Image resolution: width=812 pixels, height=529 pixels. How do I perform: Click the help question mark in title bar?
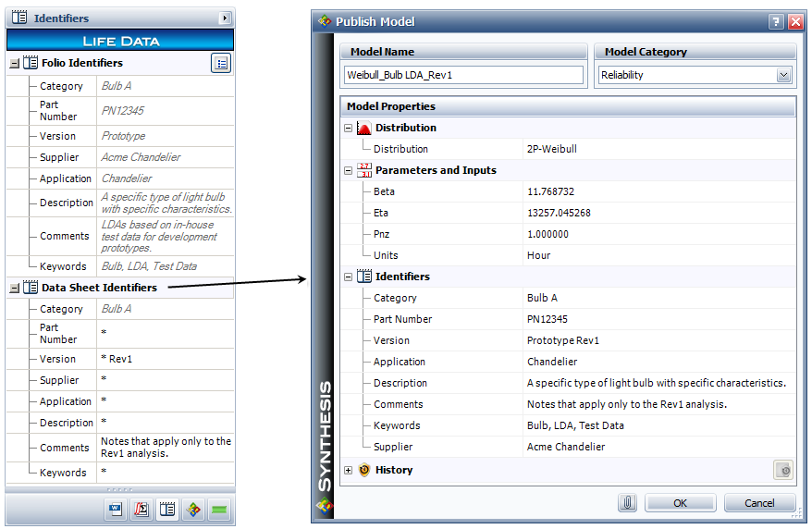pyautogui.click(x=775, y=21)
